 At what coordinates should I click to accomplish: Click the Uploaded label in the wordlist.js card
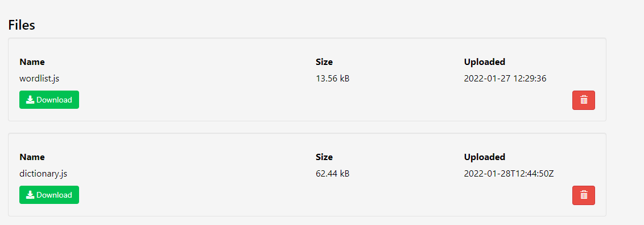485,62
